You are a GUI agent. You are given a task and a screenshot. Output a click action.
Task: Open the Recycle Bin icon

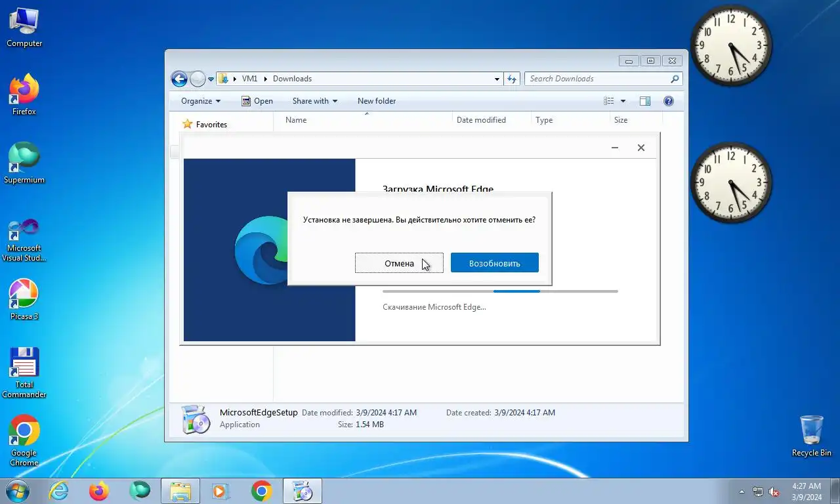click(x=812, y=436)
